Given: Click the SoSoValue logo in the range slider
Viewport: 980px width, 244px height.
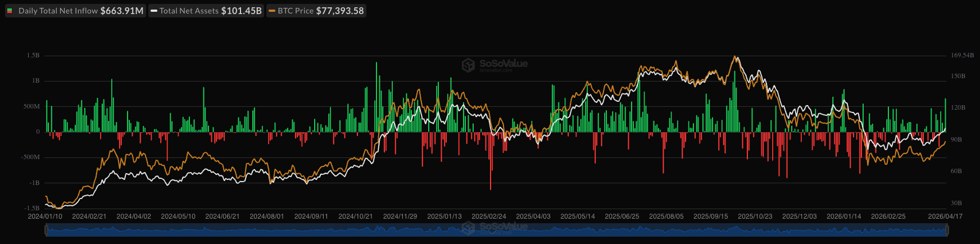Looking at the screenshot, I should pyautogui.click(x=494, y=228).
